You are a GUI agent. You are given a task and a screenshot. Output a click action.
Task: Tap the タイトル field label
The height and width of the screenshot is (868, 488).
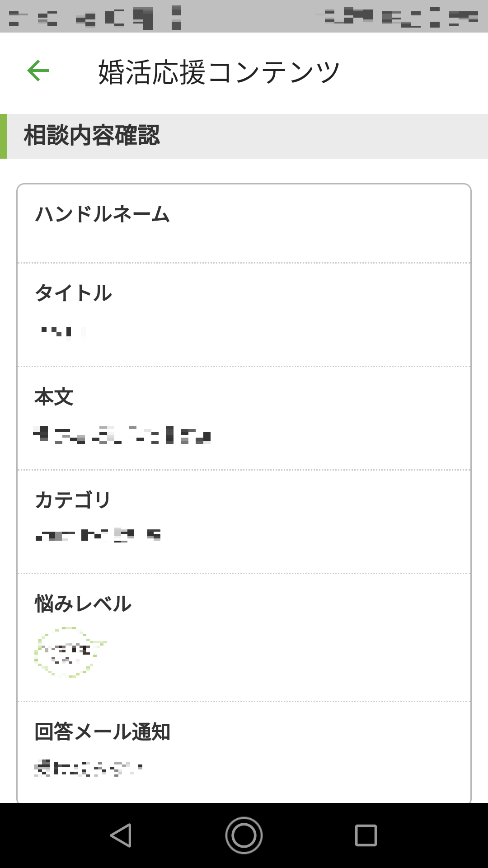pyautogui.click(x=74, y=293)
